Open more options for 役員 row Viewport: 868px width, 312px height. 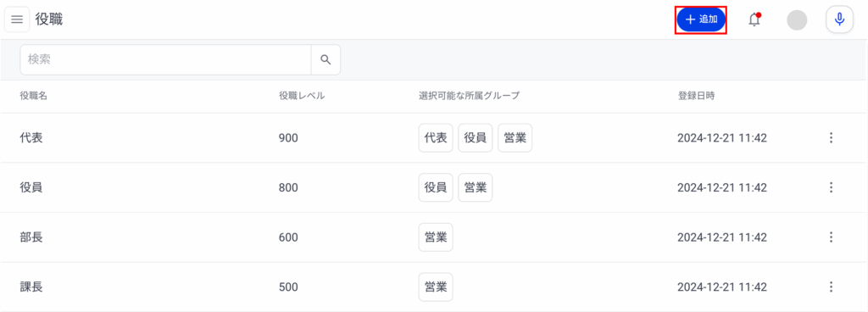pyautogui.click(x=831, y=187)
